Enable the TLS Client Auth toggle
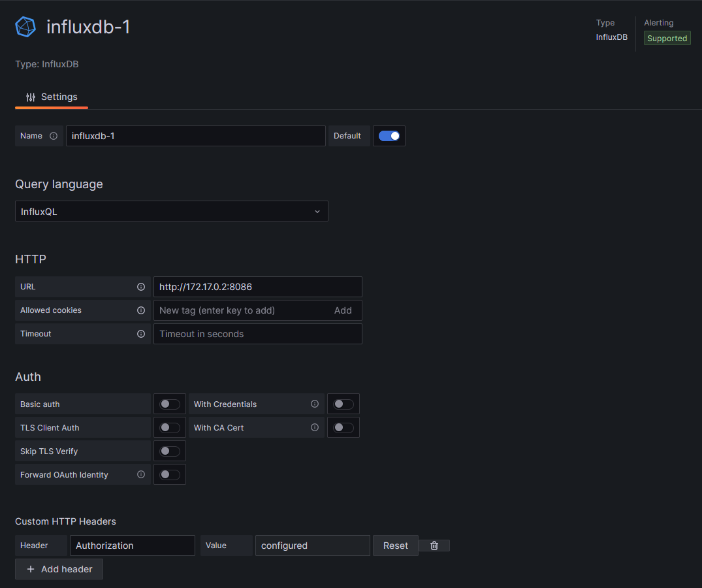The height and width of the screenshot is (588, 702). click(x=170, y=428)
